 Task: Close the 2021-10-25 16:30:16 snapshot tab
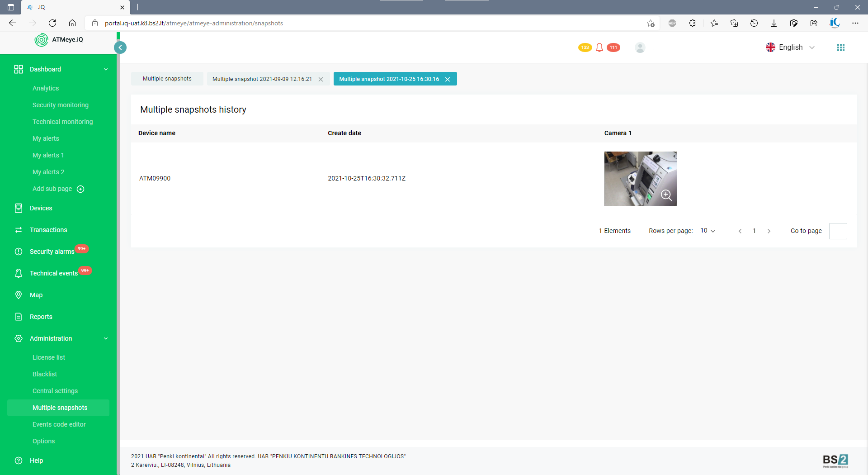[448, 79]
